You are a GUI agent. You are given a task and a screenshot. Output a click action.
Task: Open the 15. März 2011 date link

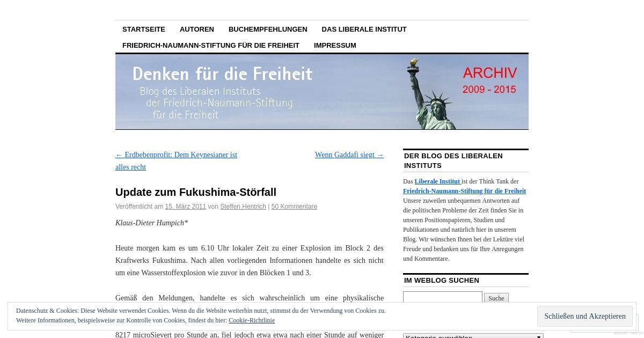186,207
